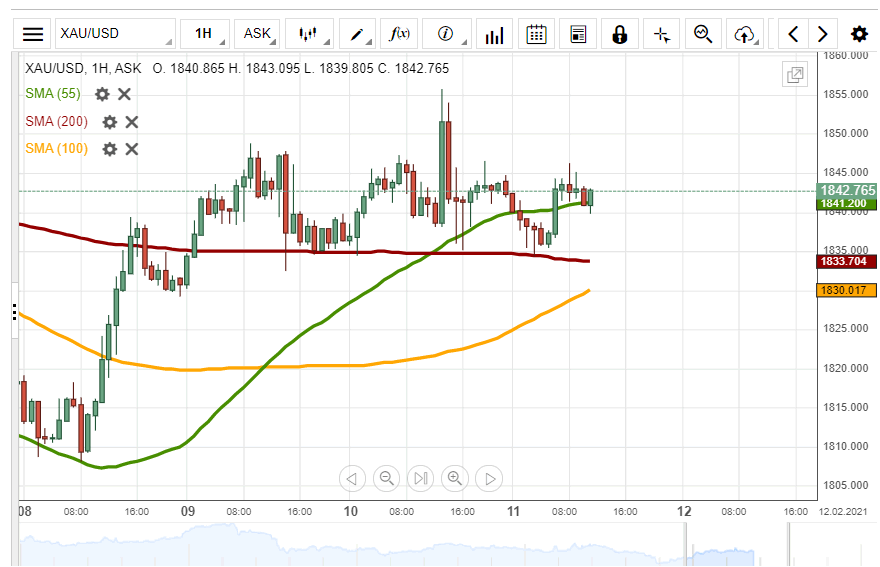The width and height of the screenshot is (880, 567).
Task: Pop out chart into new window
Action: coord(795,74)
